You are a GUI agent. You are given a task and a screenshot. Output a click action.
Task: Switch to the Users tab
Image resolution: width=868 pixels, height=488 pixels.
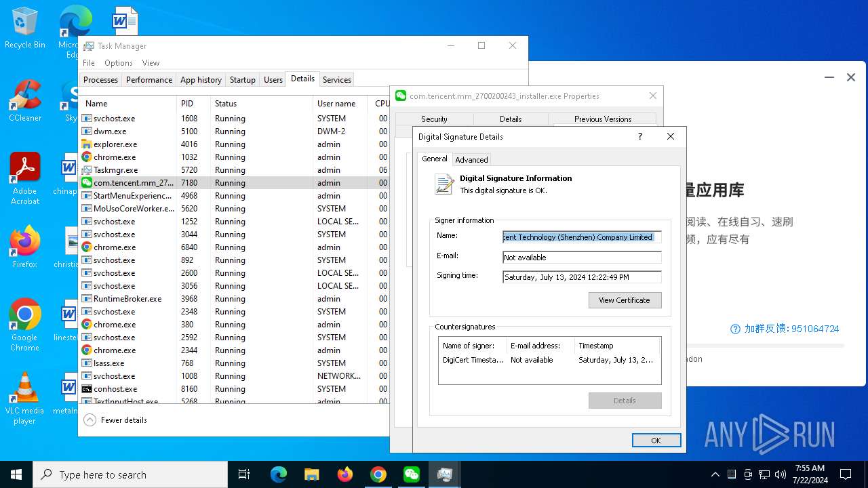tap(273, 79)
